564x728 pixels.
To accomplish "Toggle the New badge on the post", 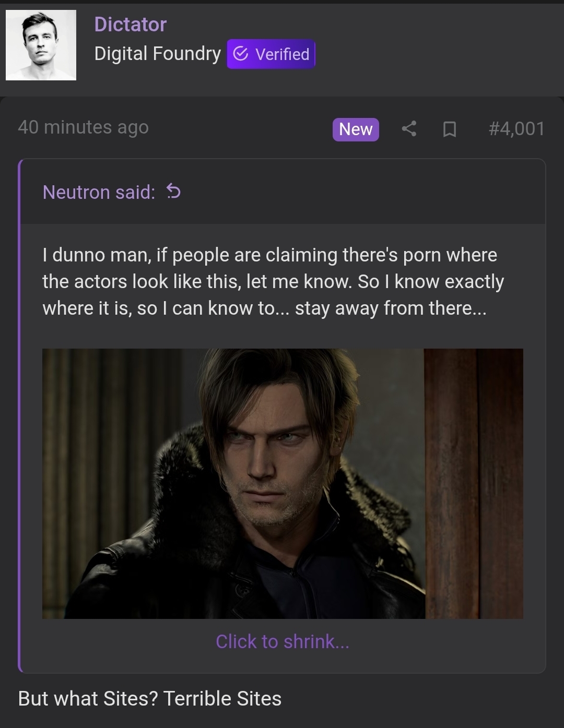I will [356, 130].
